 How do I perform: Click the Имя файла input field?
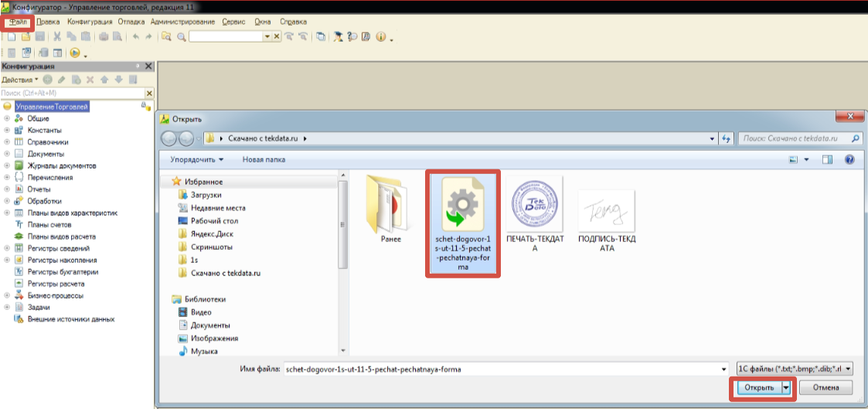point(505,369)
